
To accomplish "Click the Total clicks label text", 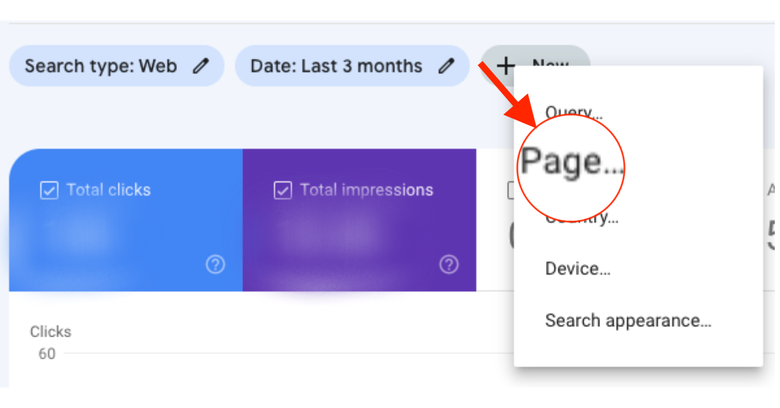I will pos(108,190).
